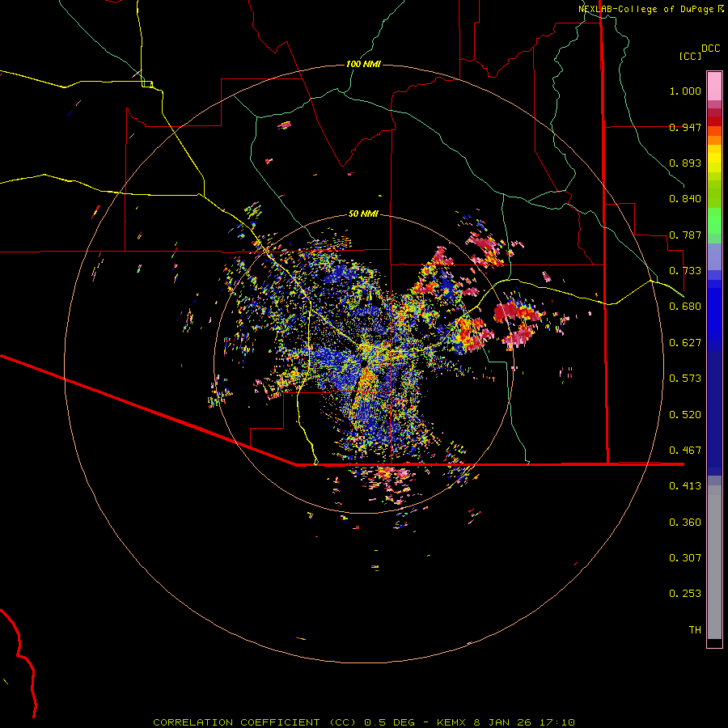Select the 0.520 scale value
The image size is (728, 728).
click(685, 415)
